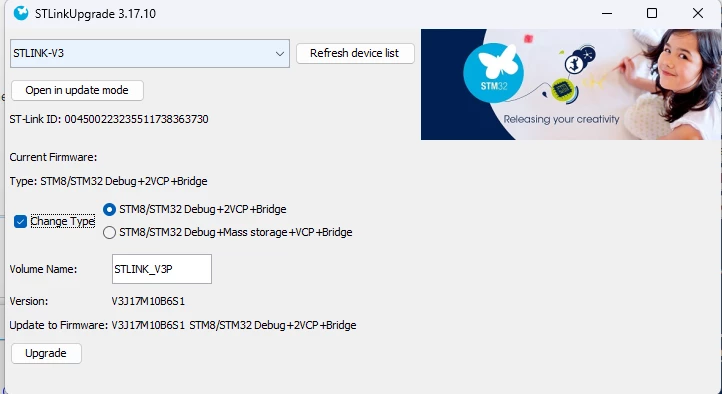The width and height of the screenshot is (722, 394).
Task: Maximize the STLinkUpgrade window
Action: 652,13
